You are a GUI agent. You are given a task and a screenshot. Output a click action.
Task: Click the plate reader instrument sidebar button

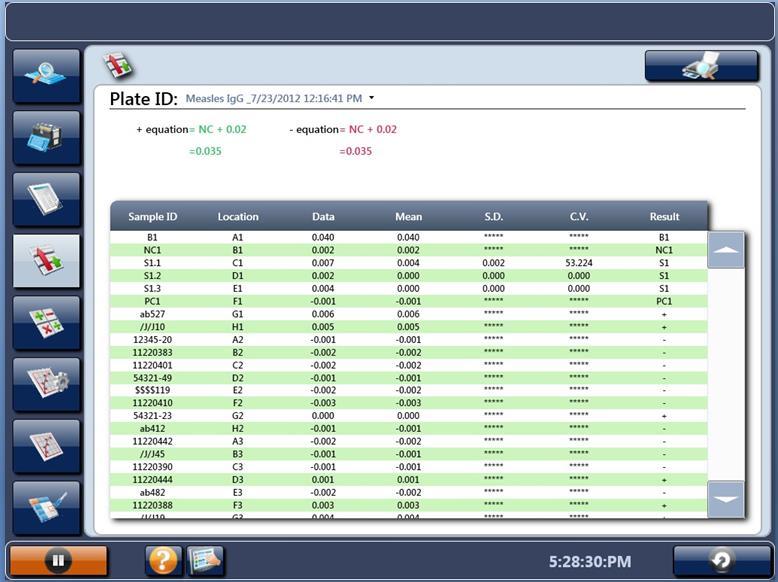[46, 137]
